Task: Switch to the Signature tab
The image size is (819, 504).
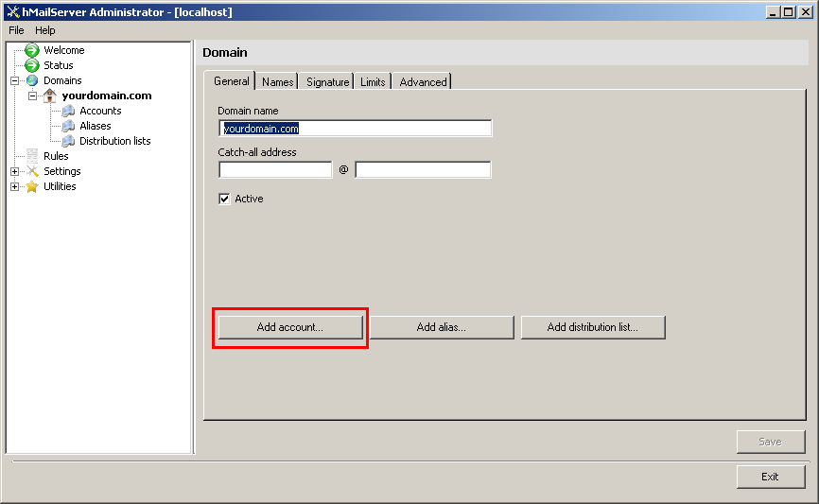Action: (x=327, y=82)
